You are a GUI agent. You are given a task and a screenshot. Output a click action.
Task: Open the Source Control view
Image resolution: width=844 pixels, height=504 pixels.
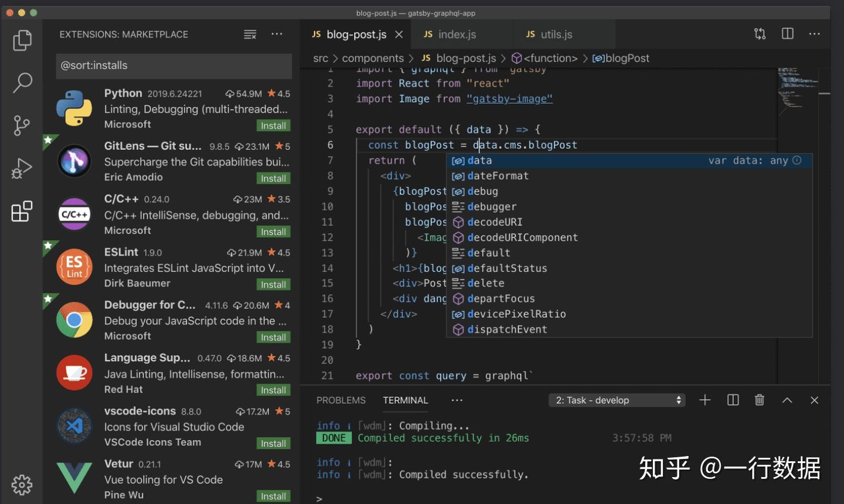22,125
